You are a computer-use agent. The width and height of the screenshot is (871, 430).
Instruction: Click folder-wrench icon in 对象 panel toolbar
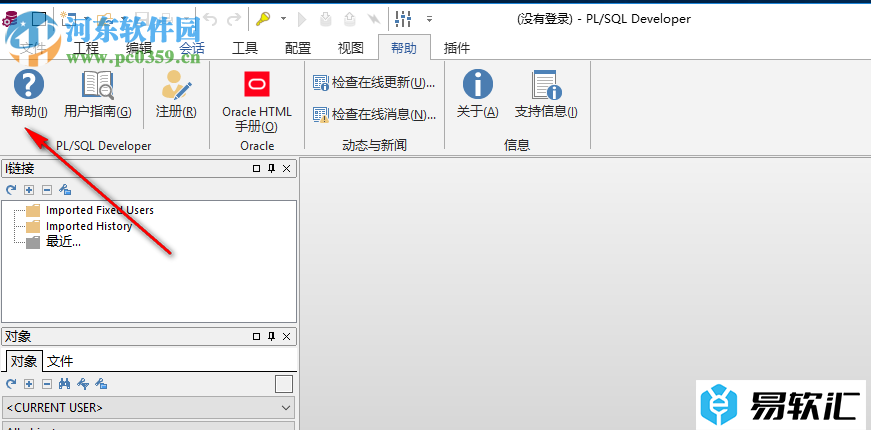(x=101, y=384)
